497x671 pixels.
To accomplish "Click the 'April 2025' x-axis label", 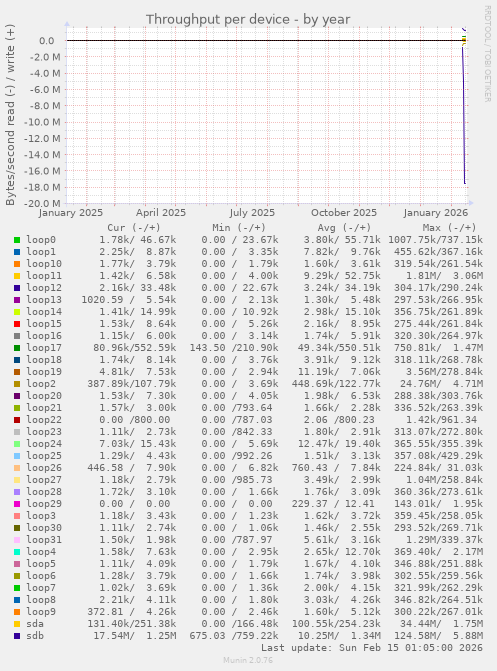I will pos(161,213).
